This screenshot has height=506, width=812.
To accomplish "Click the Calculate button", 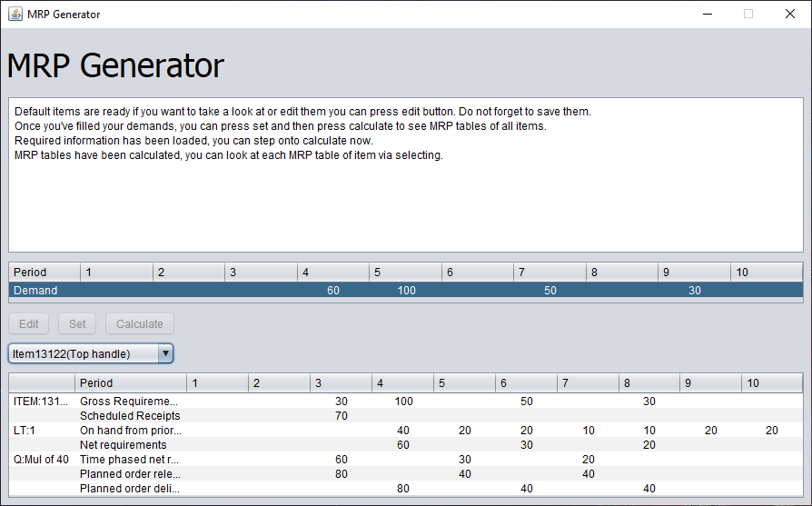I will click(x=140, y=323).
